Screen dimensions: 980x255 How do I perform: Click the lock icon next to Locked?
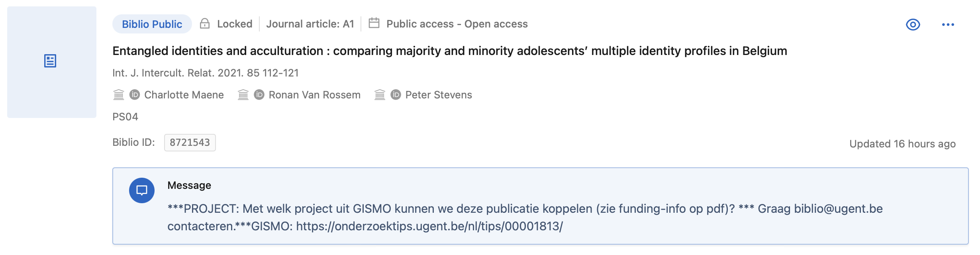(x=206, y=24)
